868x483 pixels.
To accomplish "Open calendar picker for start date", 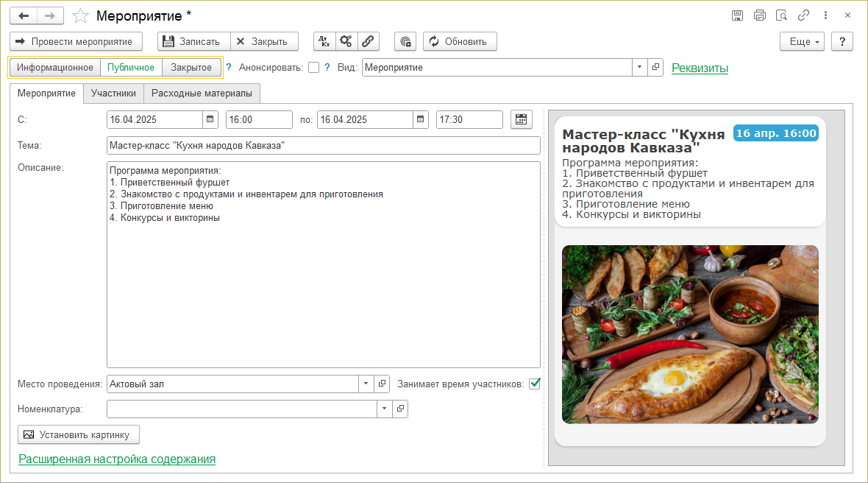I will point(210,119).
